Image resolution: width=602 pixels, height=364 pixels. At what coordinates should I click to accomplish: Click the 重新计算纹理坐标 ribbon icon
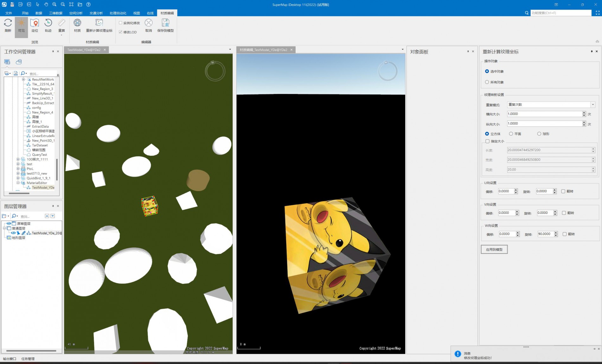(x=99, y=23)
